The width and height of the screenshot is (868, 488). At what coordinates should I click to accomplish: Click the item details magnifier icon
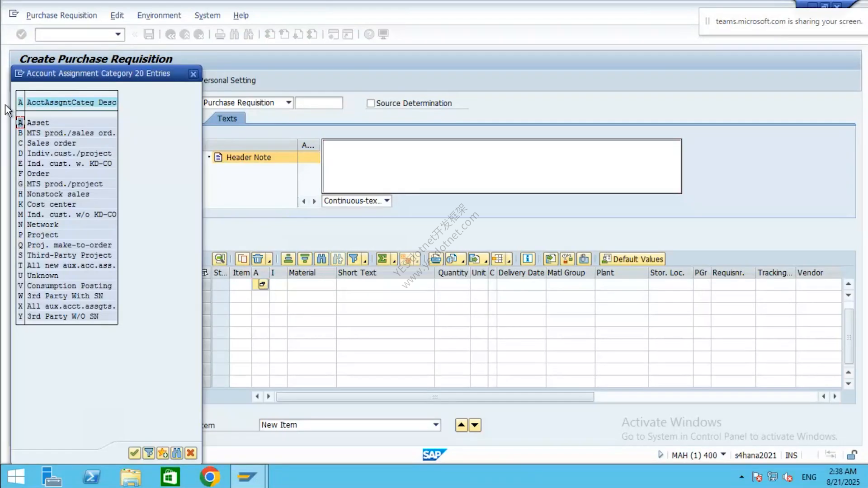220,259
